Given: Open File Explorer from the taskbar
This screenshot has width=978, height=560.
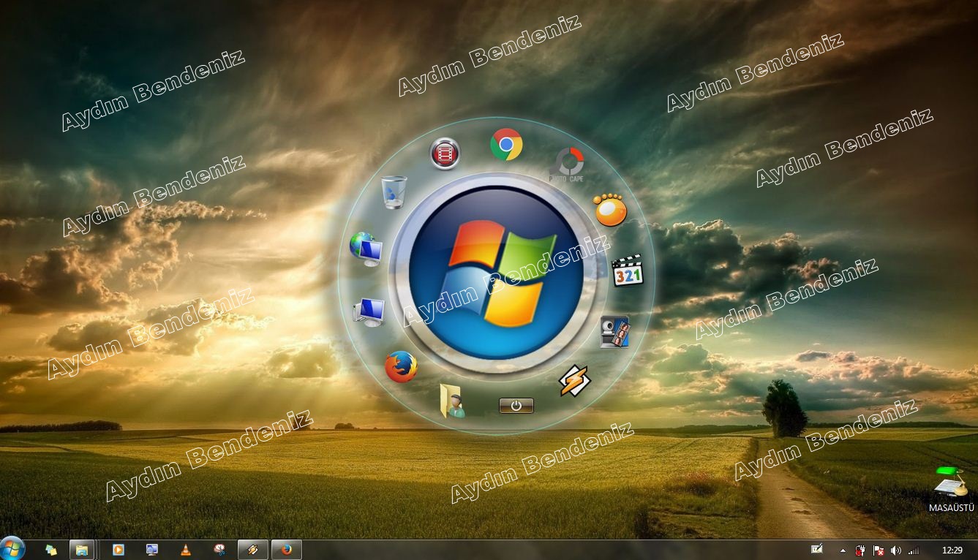Looking at the screenshot, I should (x=82, y=550).
